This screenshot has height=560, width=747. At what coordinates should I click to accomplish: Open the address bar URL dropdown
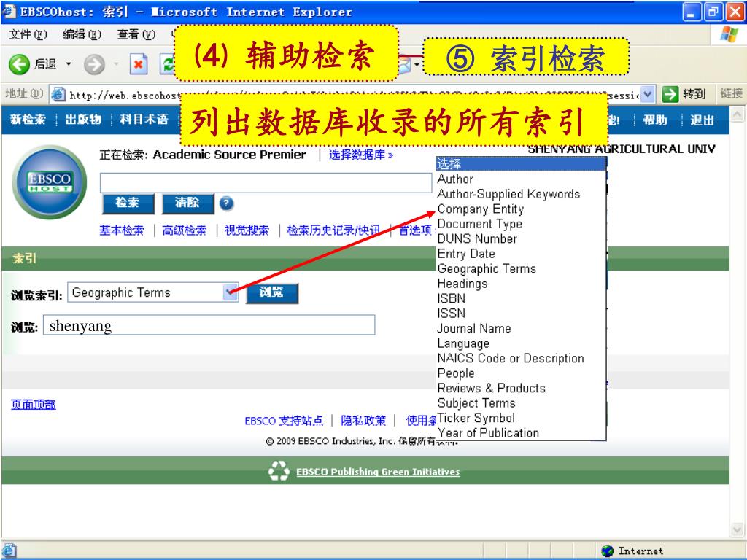pos(647,94)
